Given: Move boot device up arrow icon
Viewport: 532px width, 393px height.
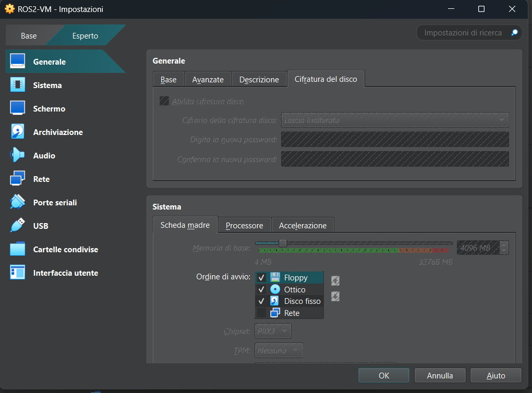Looking at the screenshot, I should (x=335, y=280).
